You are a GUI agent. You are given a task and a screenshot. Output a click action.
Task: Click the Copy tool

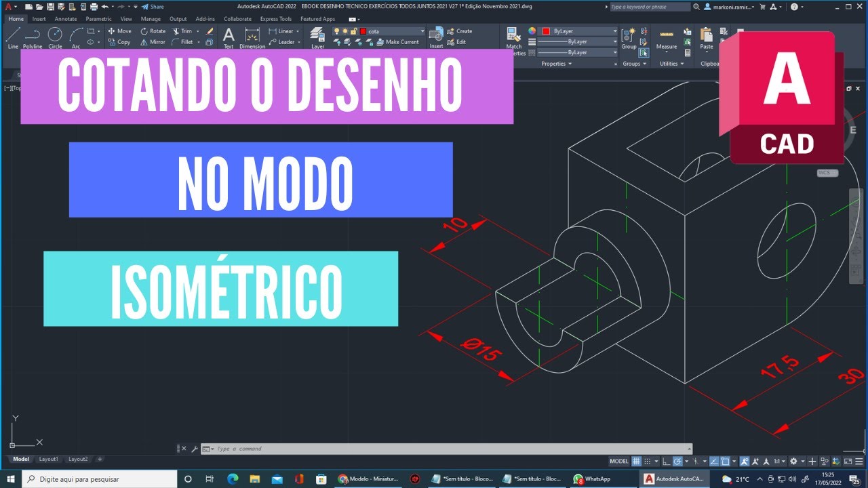click(119, 42)
